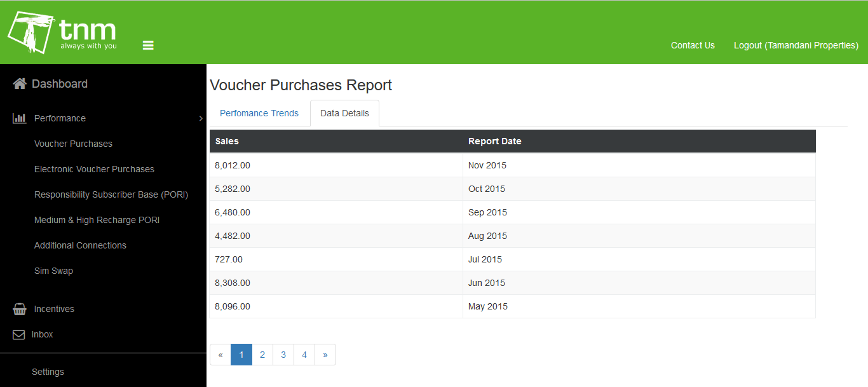868x387 pixels.
Task: Select the Data Details tab
Action: 344,113
